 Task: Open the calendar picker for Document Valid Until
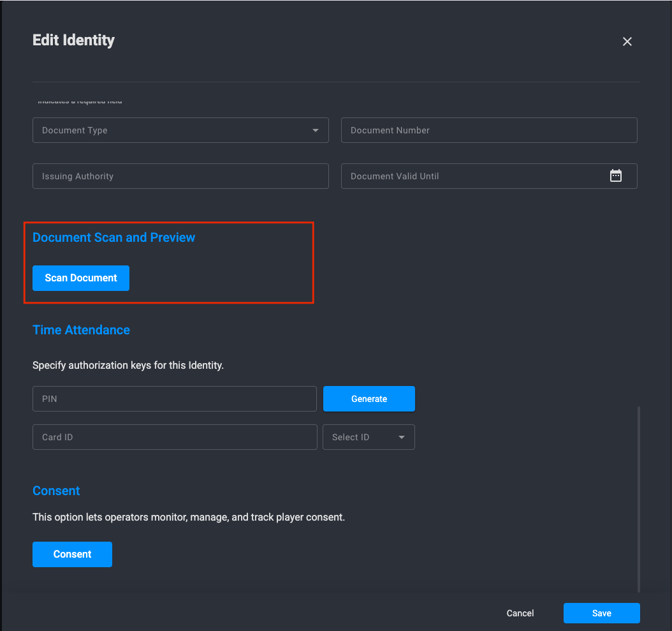[615, 176]
